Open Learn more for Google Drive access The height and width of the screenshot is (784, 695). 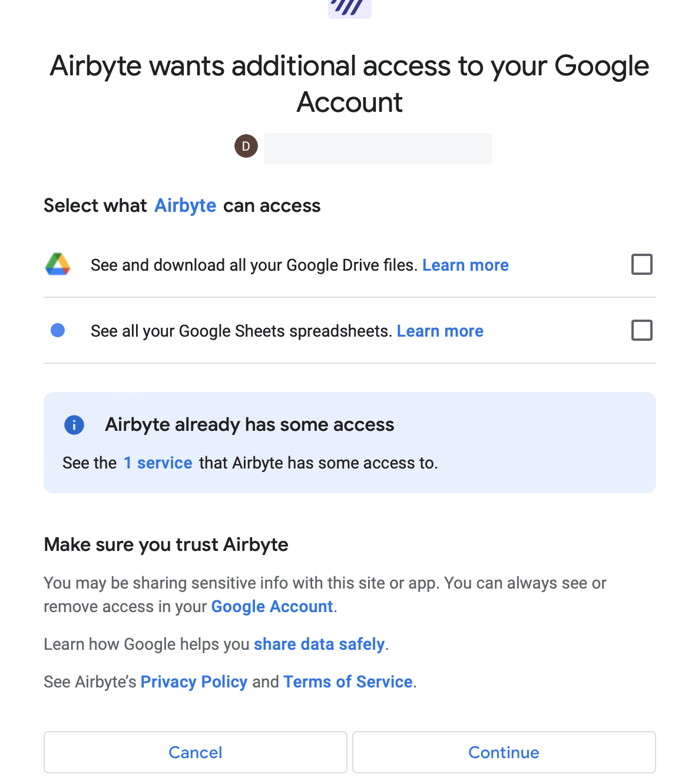tap(466, 265)
